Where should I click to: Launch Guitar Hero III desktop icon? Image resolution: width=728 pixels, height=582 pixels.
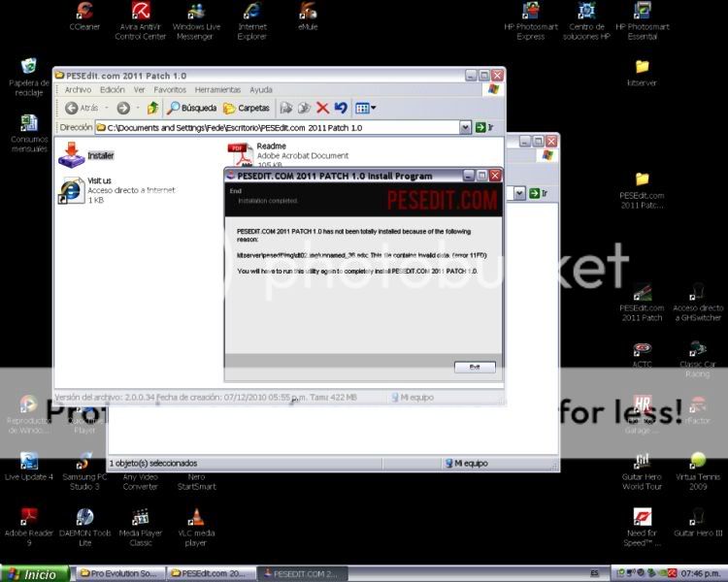coord(698,523)
